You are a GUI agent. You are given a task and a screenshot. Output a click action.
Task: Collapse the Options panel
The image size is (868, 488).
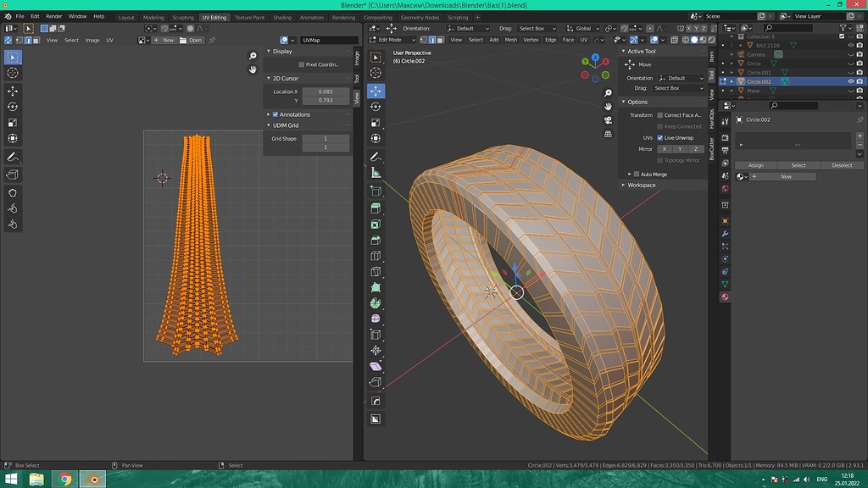tap(623, 102)
